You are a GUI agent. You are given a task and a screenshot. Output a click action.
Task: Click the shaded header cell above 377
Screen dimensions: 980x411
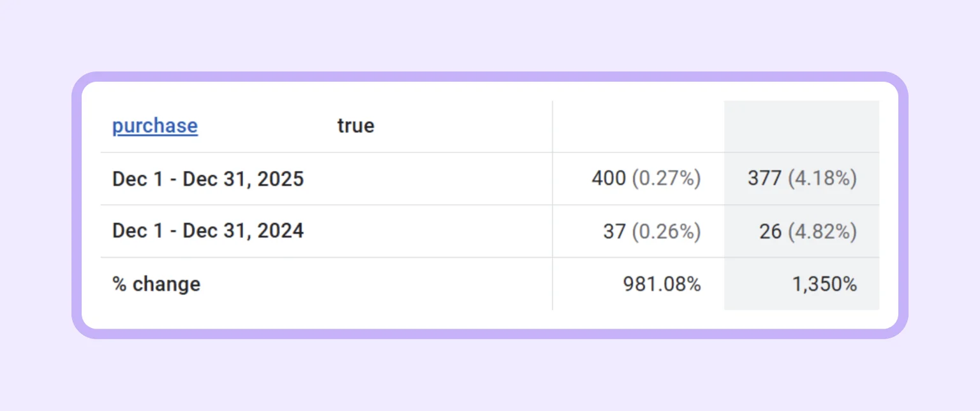coord(801,126)
